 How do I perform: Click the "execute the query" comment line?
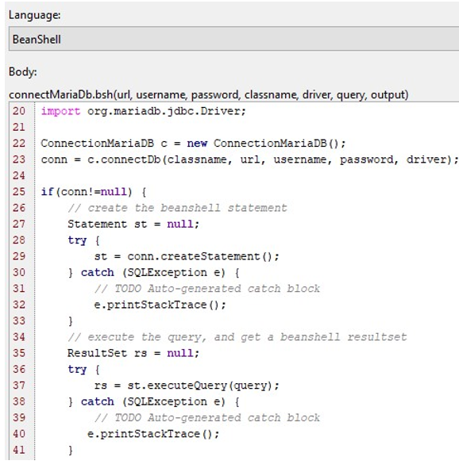tap(237, 337)
